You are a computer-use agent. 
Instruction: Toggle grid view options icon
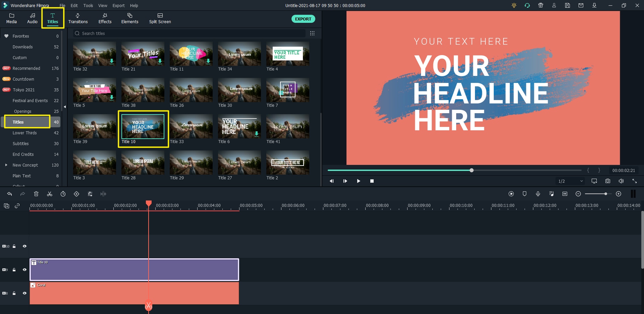tap(312, 33)
